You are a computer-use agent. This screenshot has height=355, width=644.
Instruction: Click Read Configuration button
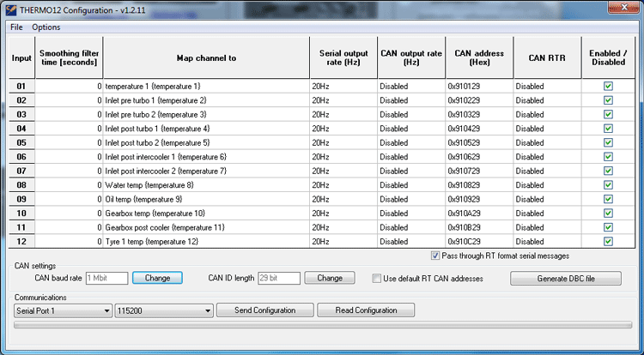click(x=366, y=310)
